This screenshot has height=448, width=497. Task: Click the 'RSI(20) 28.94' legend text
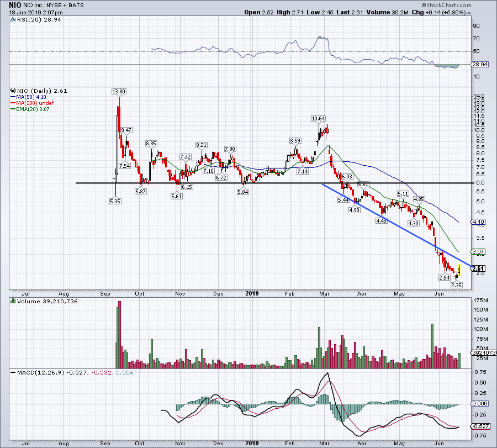[39, 20]
